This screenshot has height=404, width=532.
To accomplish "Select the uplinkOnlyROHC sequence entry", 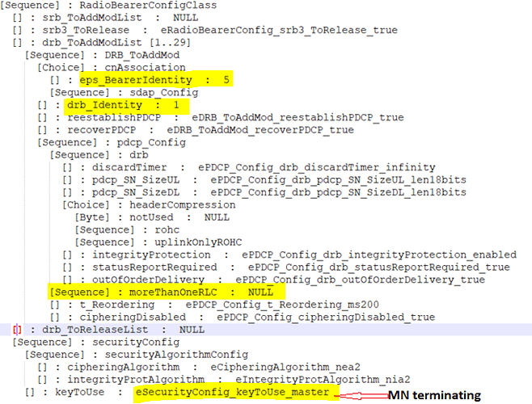I will pos(158,242).
